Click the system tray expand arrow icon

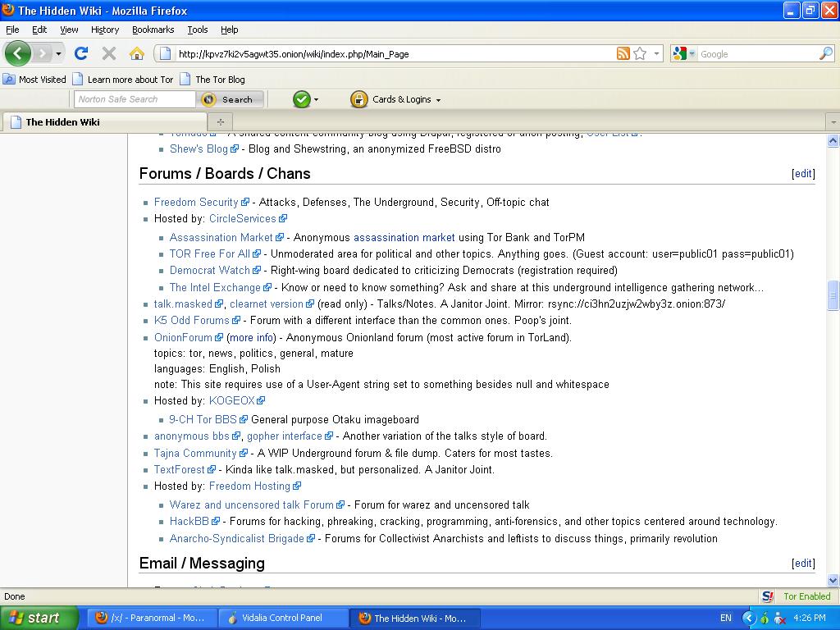click(x=748, y=619)
